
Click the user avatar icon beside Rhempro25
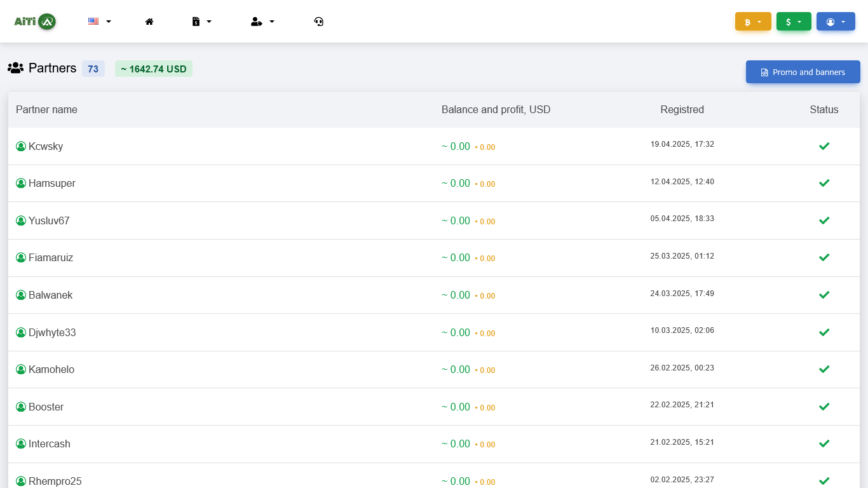point(21,481)
